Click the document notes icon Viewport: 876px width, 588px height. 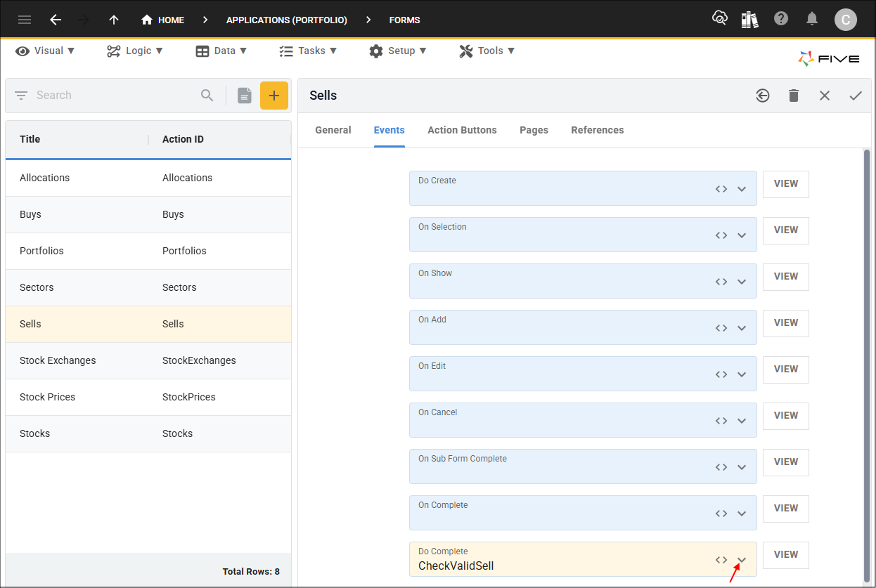[x=244, y=96]
